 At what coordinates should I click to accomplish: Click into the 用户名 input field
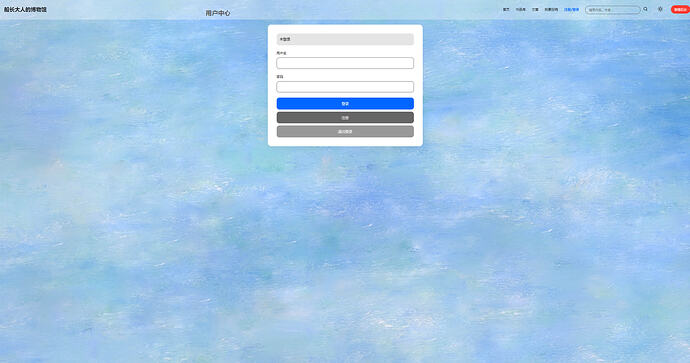click(x=345, y=63)
